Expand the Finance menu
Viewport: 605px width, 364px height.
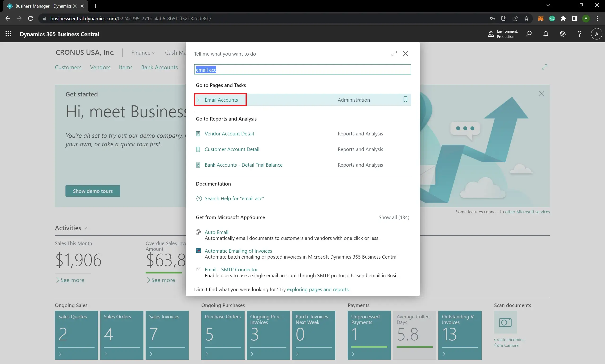pos(143,52)
